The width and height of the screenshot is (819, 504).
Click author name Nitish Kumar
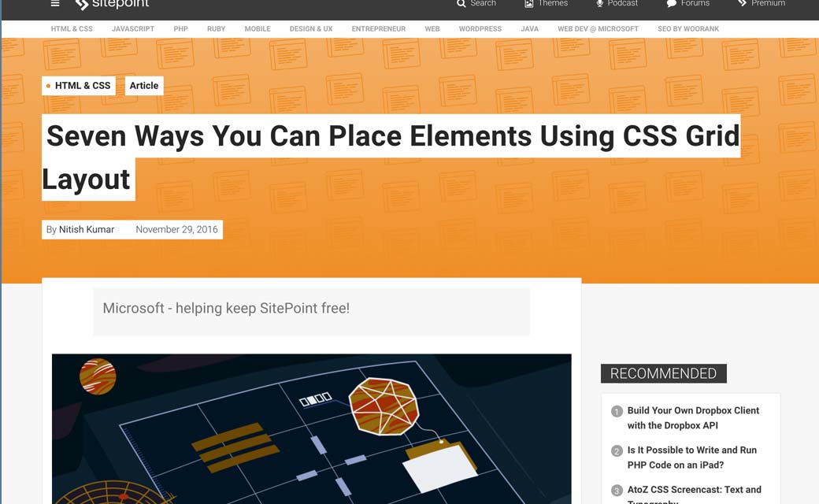pyautogui.click(x=87, y=230)
